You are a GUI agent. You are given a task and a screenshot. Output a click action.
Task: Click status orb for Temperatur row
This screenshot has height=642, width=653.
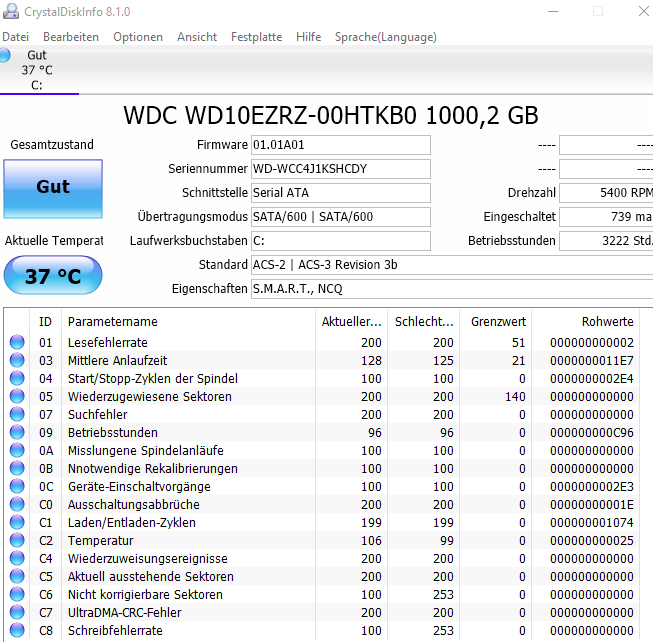[x=17, y=540]
